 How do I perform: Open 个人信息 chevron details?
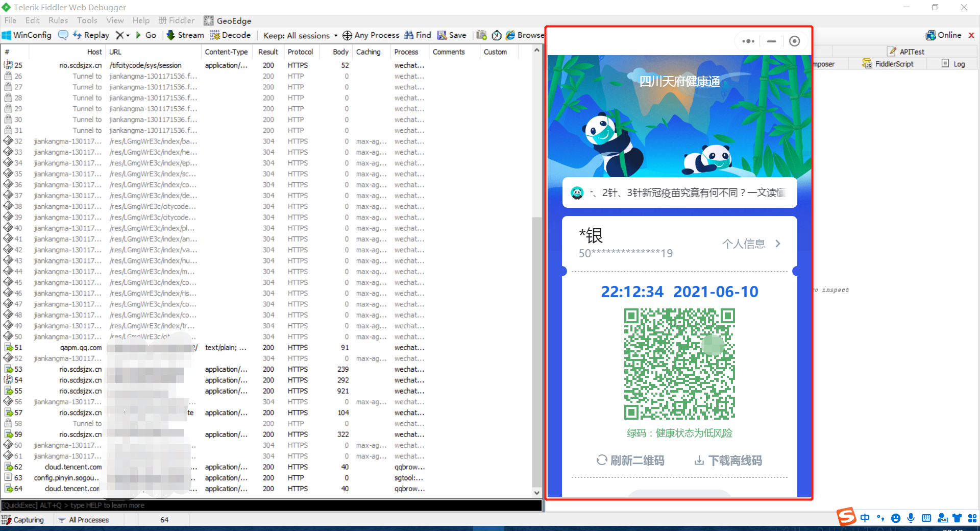pos(778,244)
